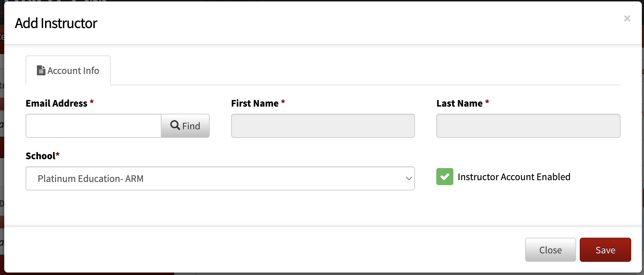The image size is (644, 275).
Task: Click the document icon on Account Info tab
Action: coord(41,70)
